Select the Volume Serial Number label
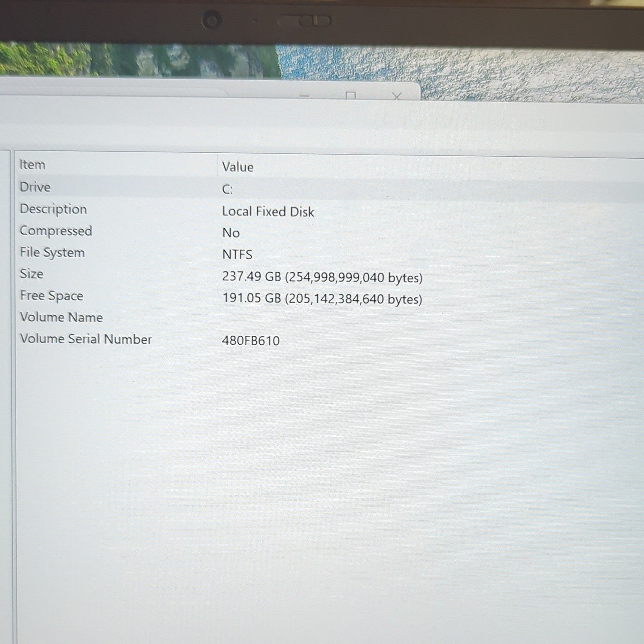The width and height of the screenshot is (644, 644). coord(86,339)
